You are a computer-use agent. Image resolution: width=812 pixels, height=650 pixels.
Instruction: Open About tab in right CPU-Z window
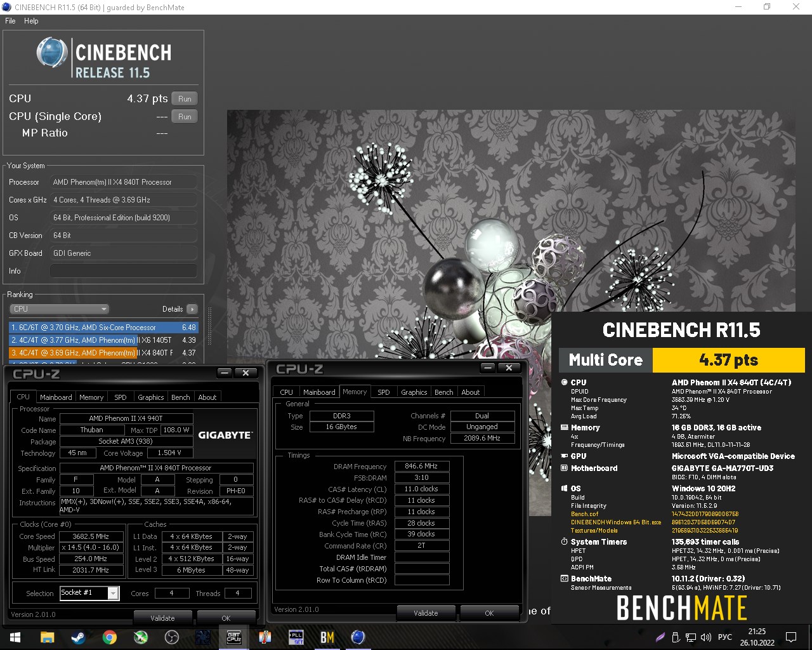tap(471, 392)
